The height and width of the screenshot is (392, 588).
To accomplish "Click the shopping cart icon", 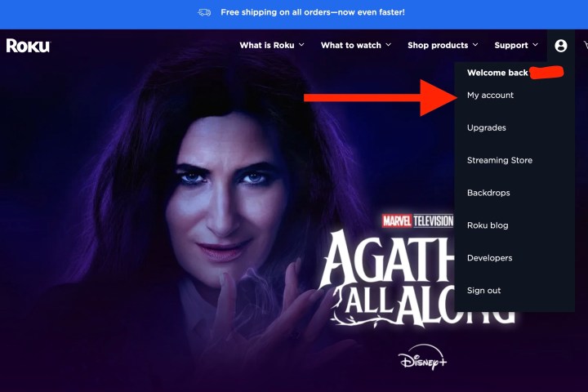I will click(586, 46).
